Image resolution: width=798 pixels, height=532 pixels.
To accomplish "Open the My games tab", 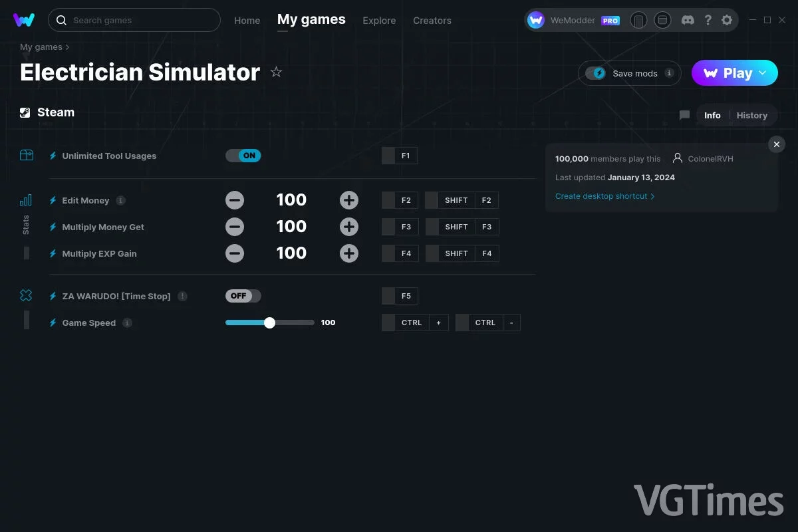I will tap(311, 20).
